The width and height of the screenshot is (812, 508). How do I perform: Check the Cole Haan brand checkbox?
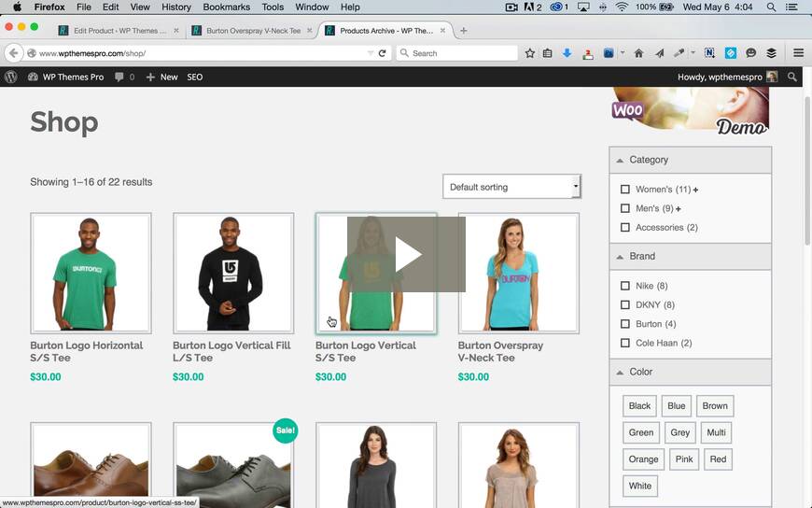pyautogui.click(x=625, y=343)
